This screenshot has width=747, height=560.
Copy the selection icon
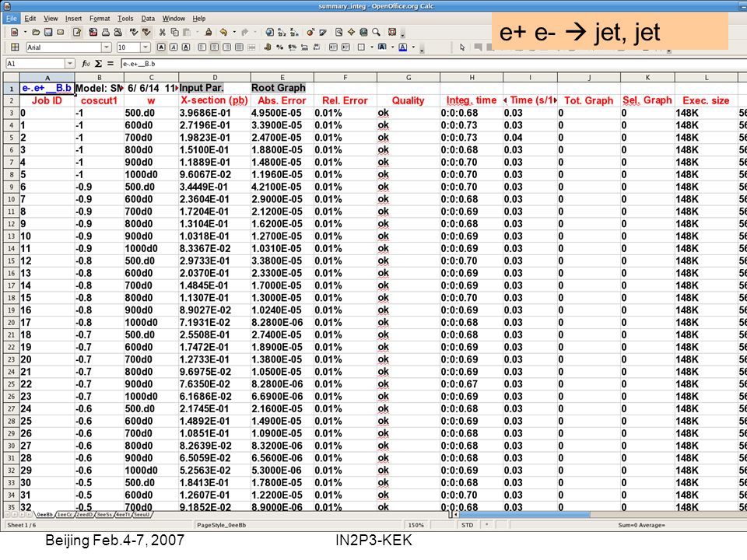point(175,32)
